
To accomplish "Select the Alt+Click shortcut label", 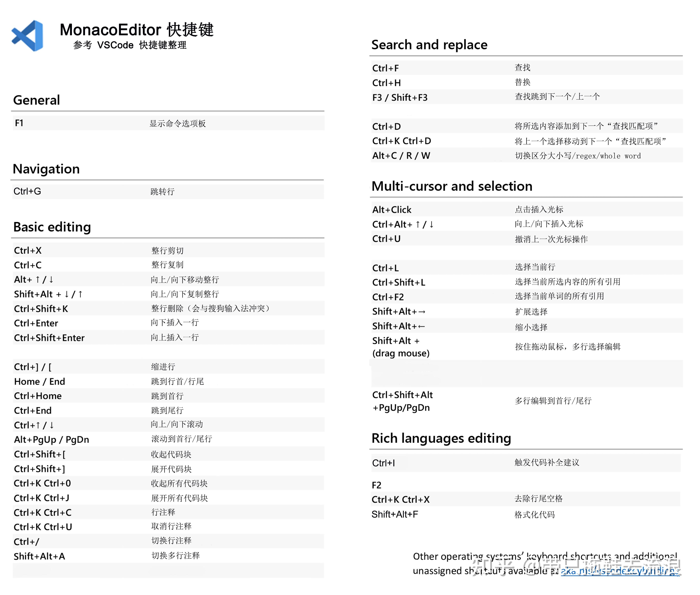I will pos(392,210).
